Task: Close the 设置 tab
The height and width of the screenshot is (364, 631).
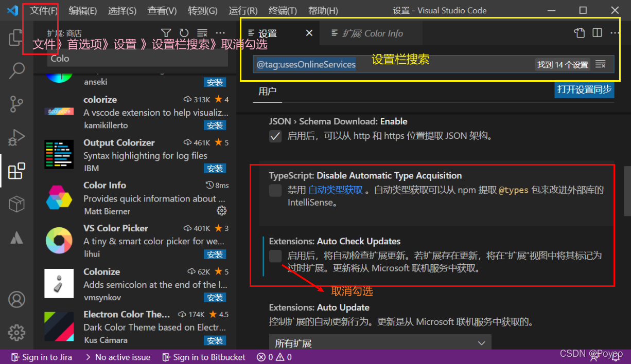Action: coord(309,33)
